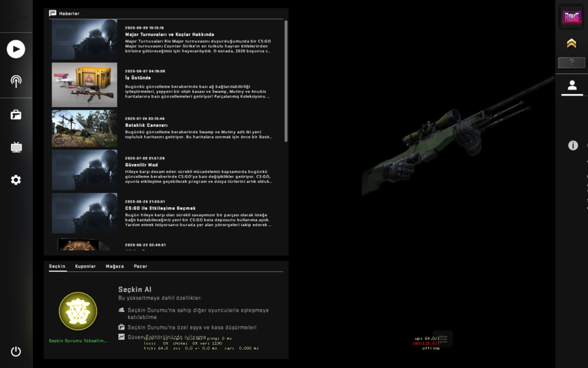588x368 pixels.
Task: Click the AWP rifle model preview
Action: (x=457, y=135)
